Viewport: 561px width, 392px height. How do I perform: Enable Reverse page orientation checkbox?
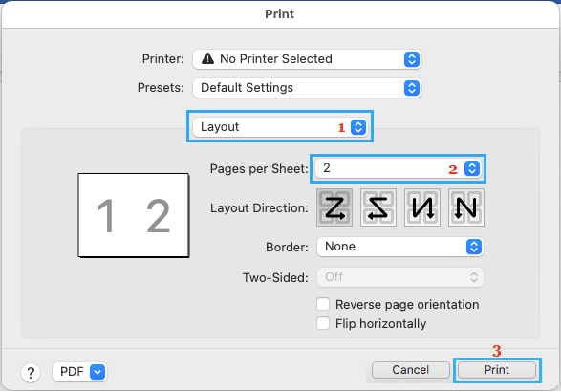click(x=323, y=304)
